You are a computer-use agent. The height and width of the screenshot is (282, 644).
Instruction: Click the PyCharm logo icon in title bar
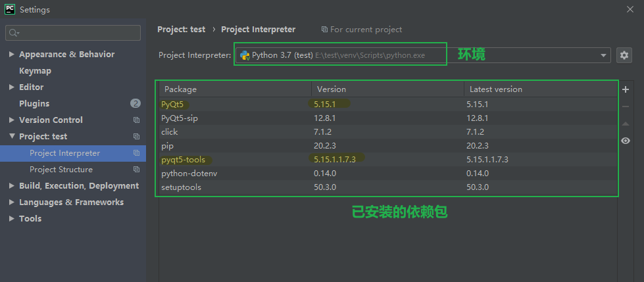pyautogui.click(x=10, y=9)
